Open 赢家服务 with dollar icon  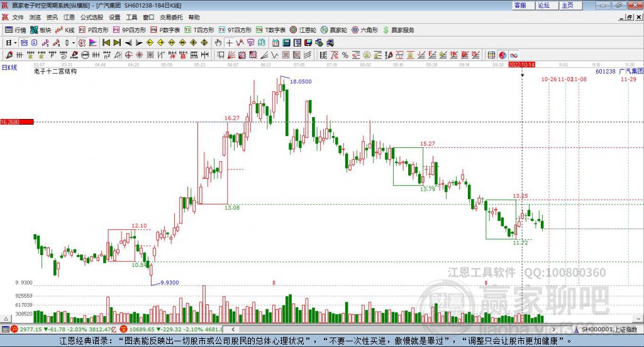(398, 30)
